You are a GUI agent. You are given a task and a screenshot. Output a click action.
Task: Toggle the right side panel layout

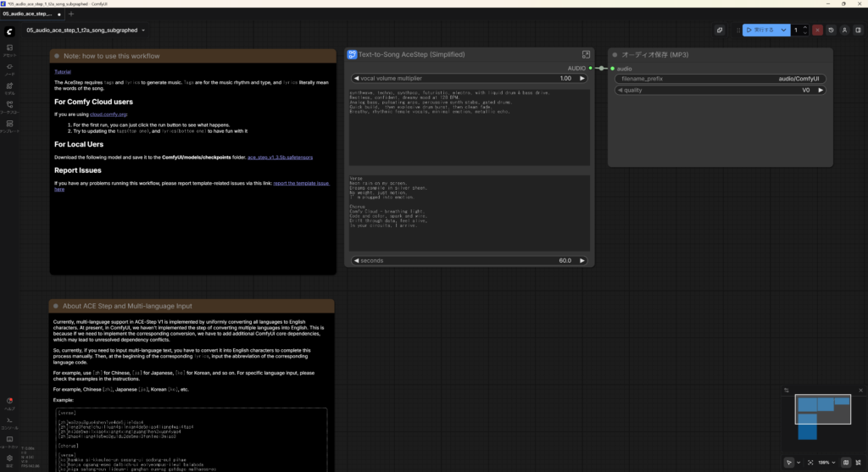[858, 30]
